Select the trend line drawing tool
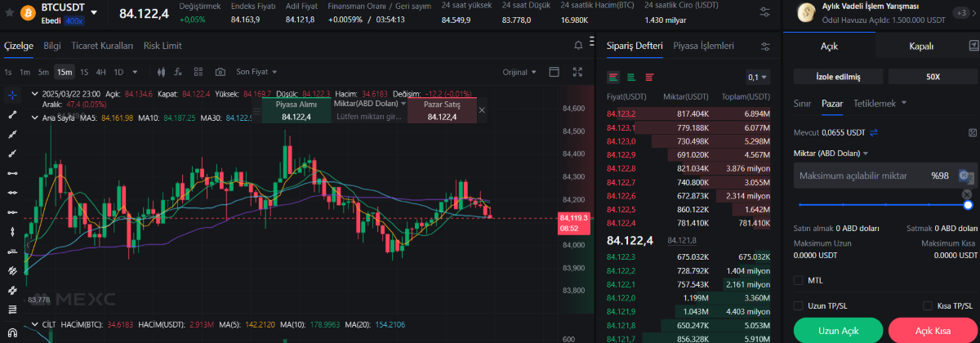The image size is (980, 343). click(12, 114)
